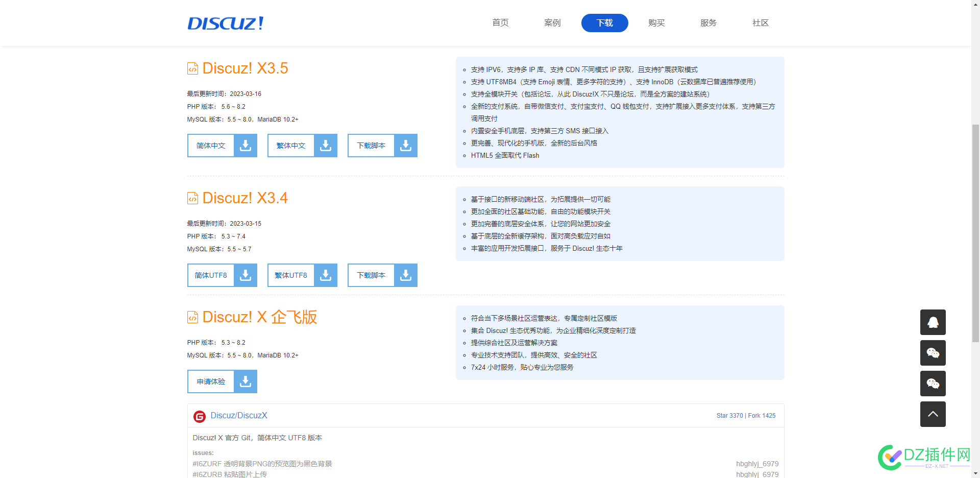Click the Gitee logo icon
This screenshot has width=980, height=478.
[x=200, y=416]
